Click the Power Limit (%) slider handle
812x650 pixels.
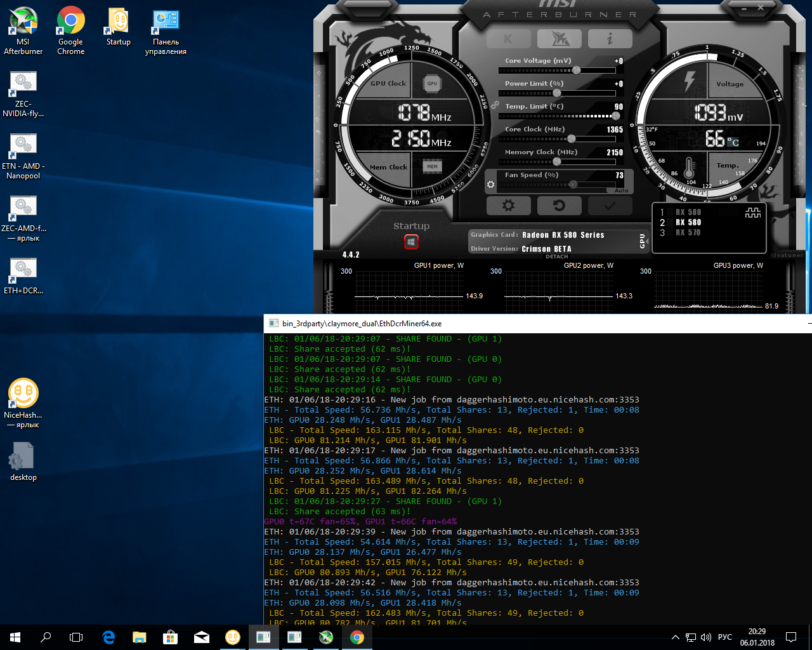tap(557, 93)
